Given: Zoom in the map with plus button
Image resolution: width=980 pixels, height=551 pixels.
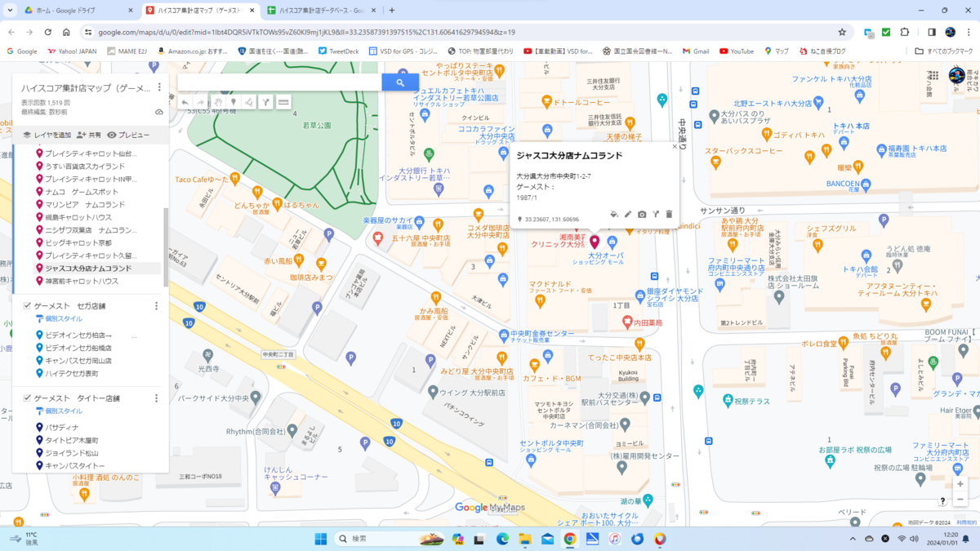Looking at the screenshot, I should 960,484.
